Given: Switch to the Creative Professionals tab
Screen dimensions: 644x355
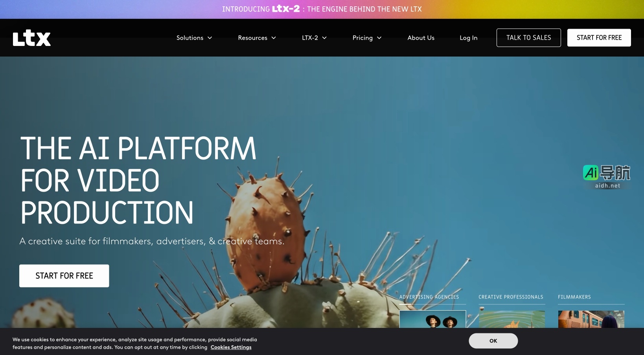Looking at the screenshot, I should coord(511,297).
